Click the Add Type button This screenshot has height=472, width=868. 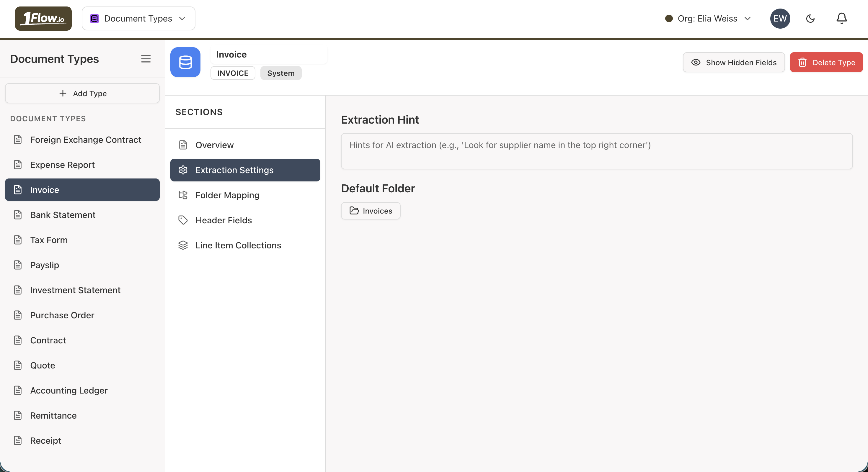(x=82, y=93)
